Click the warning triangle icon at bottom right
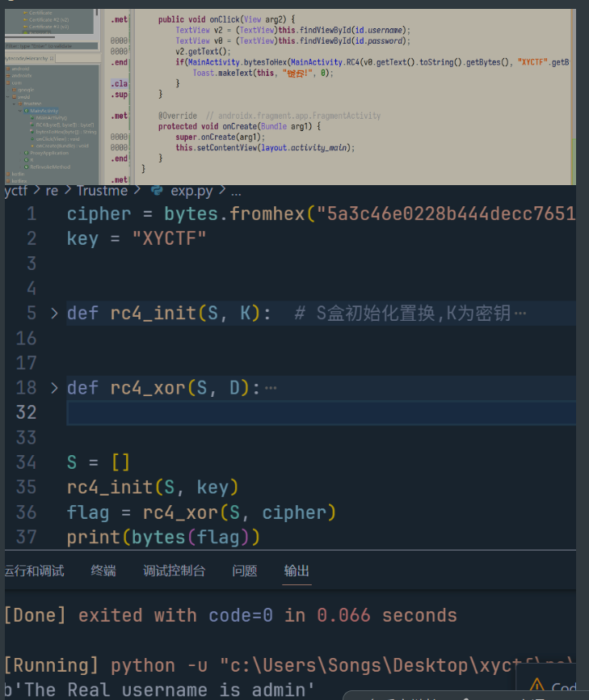The height and width of the screenshot is (700, 589). pyautogui.click(x=534, y=689)
